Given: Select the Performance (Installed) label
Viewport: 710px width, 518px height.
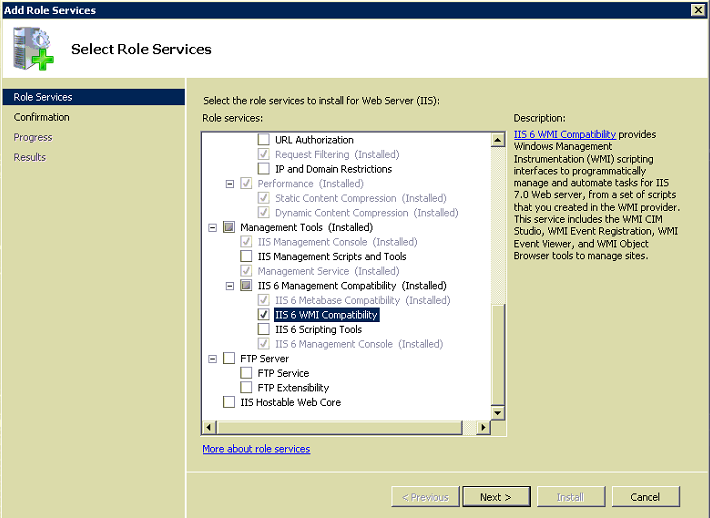Looking at the screenshot, I should [x=311, y=183].
